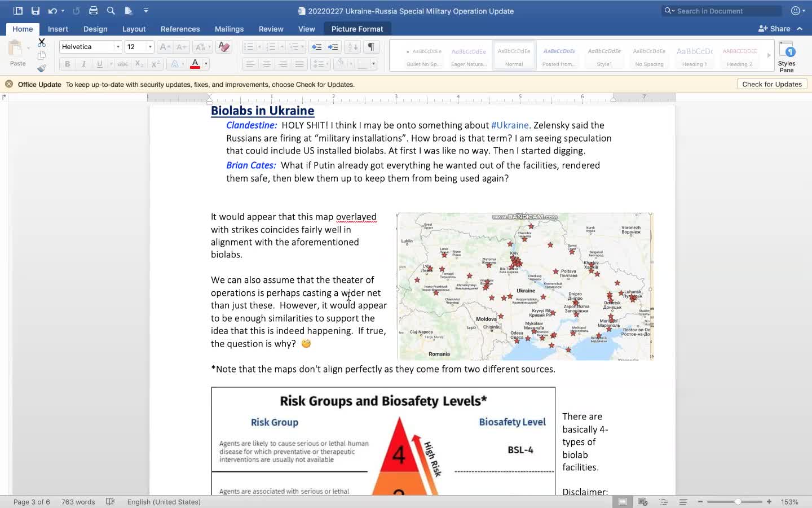Click the Save icon in title bar
Viewport: 812px width, 508px height.
coord(36,11)
